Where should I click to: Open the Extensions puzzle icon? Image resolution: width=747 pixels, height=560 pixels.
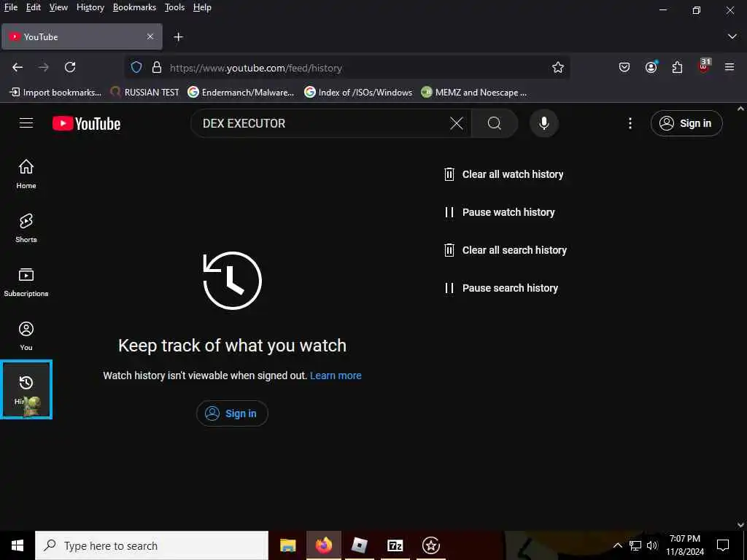pyautogui.click(x=677, y=67)
